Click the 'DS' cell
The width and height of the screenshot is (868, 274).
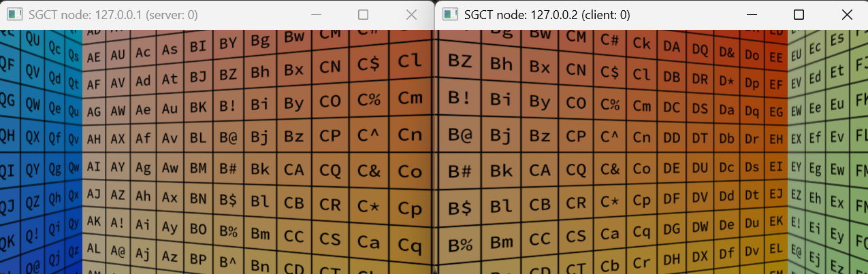(x=700, y=107)
